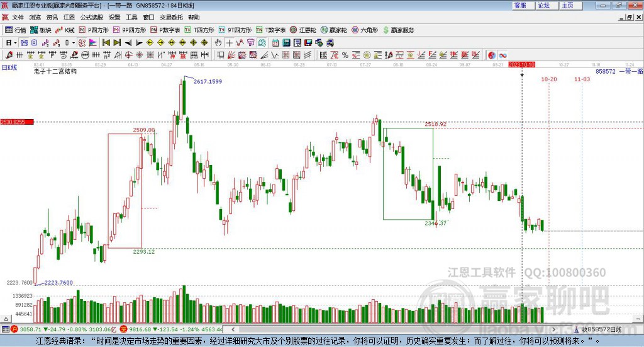
Task: Click the 老子十二宫结构 chart title
Action: 55,71
